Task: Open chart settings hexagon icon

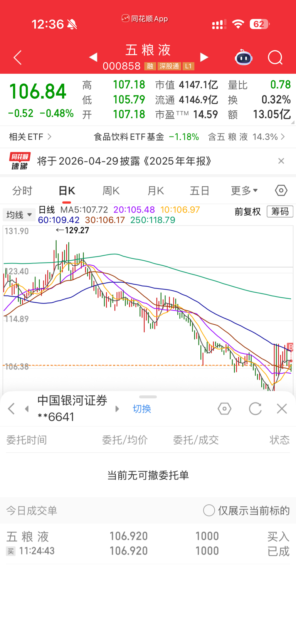Action: tap(281, 191)
